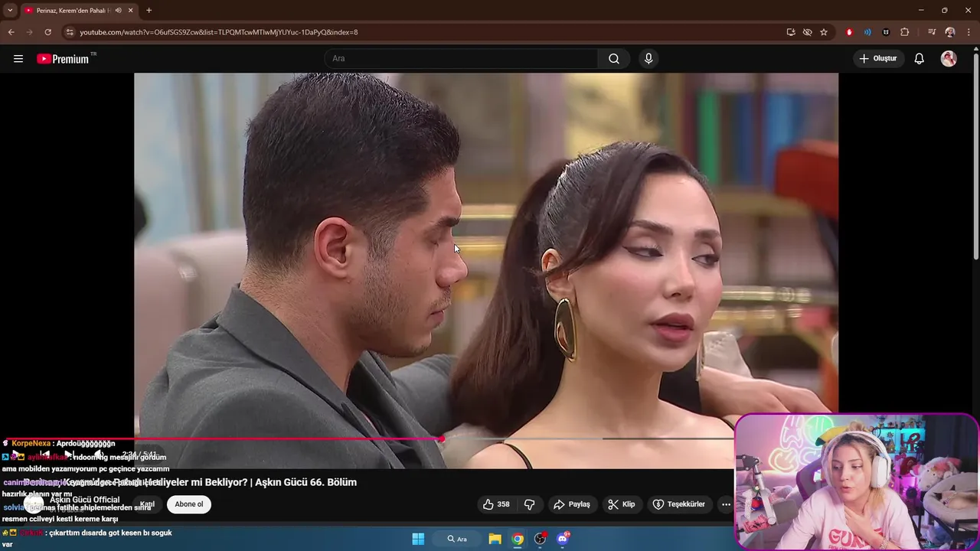Open YouTube account avatar menu
The height and width of the screenshot is (551, 980).
tap(949, 59)
